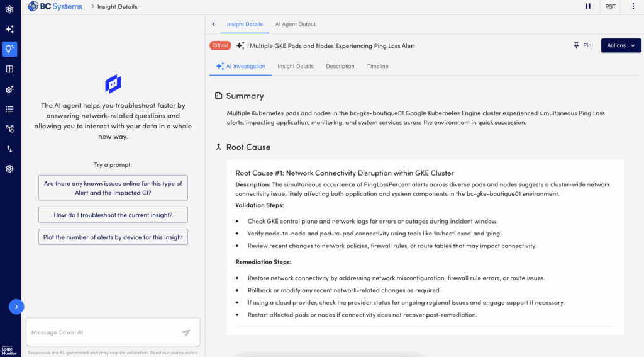The width and height of the screenshot is (644, 357).
Task: Switch to the AI Agent Output tab
Action: (295, 24)
